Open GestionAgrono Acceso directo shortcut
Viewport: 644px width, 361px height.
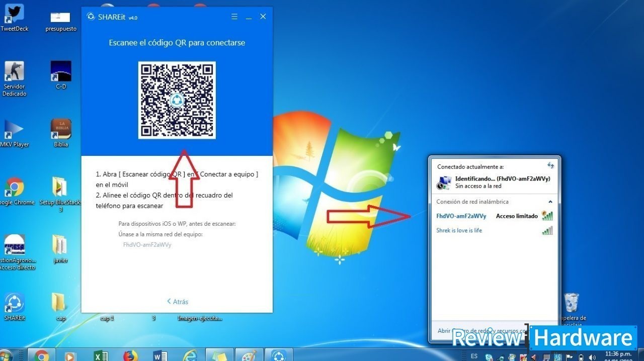pos(15,252)
